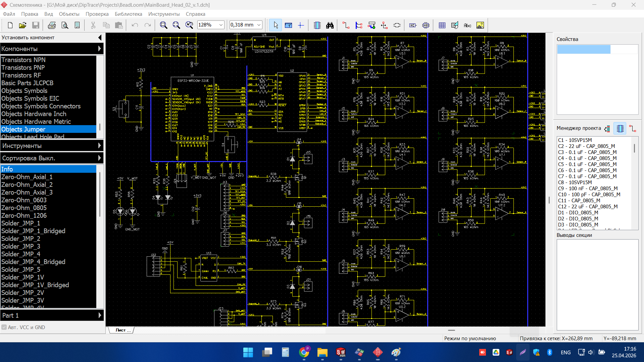Open the Правка menu
The height and width of the screenshot is (362, 644).
[30, 14]
